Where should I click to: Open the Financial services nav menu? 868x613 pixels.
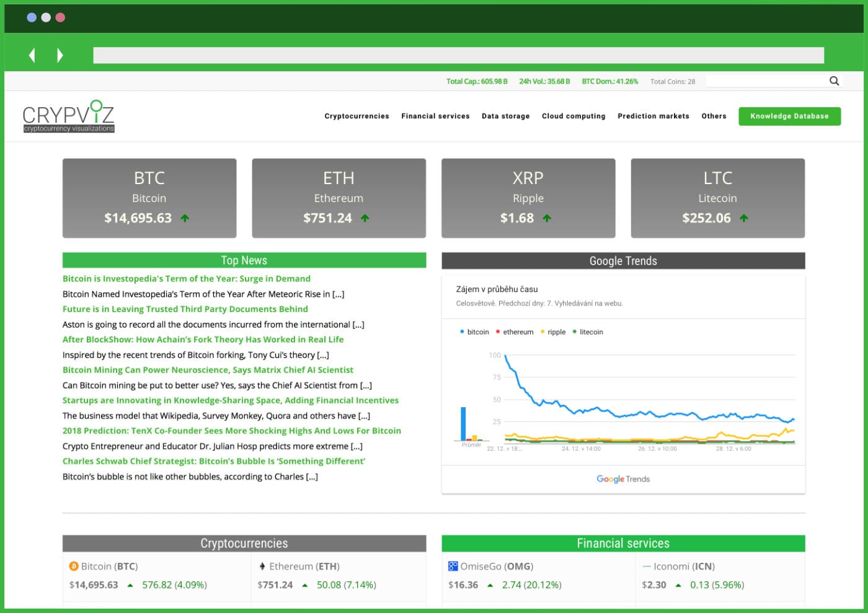[435, 117]
